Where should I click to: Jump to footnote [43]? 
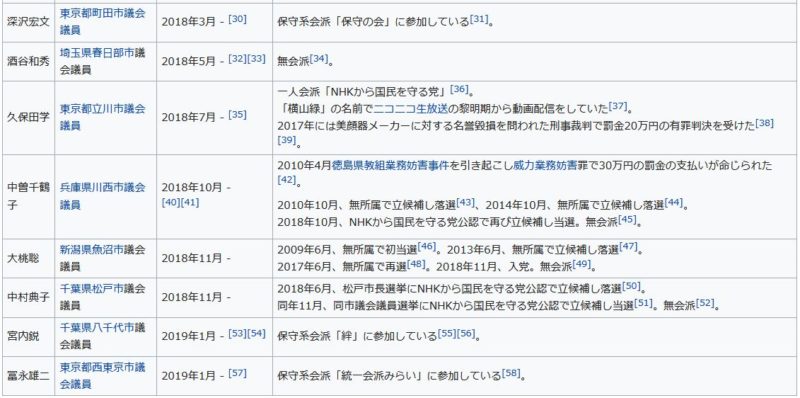pos(465,202)
